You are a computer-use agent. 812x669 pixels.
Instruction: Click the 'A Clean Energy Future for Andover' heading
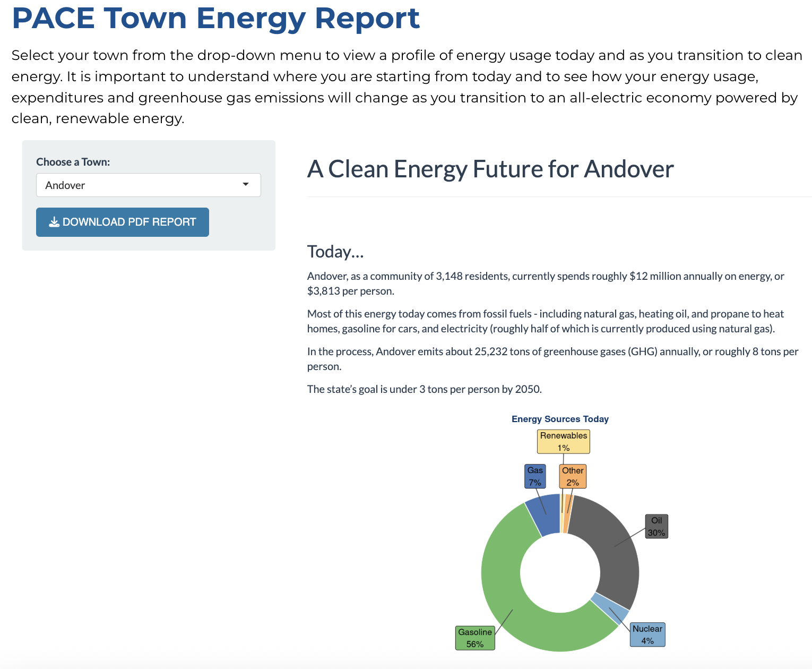tap(490, 169)
